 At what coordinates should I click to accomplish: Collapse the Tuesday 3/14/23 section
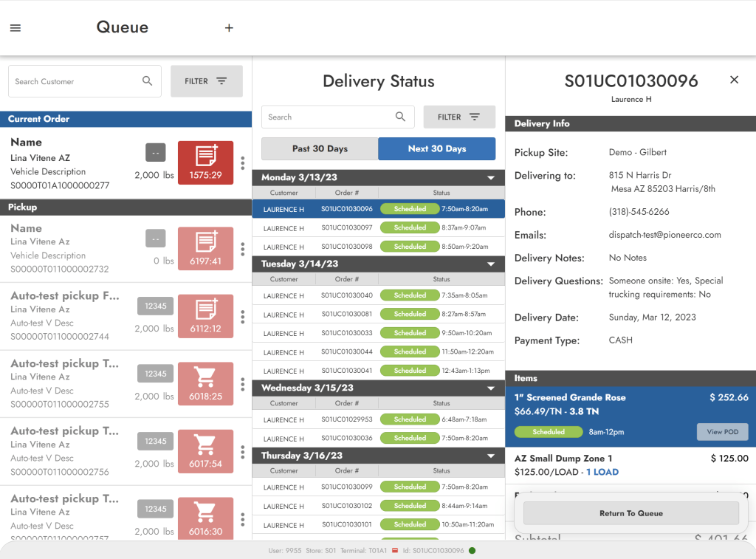(x=490, y=264)
